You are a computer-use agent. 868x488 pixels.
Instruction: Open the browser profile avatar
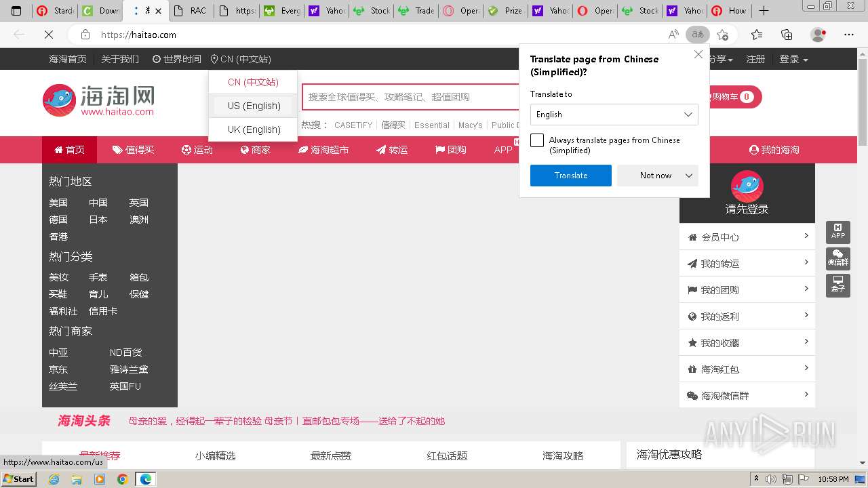click(x=818, y=35)
